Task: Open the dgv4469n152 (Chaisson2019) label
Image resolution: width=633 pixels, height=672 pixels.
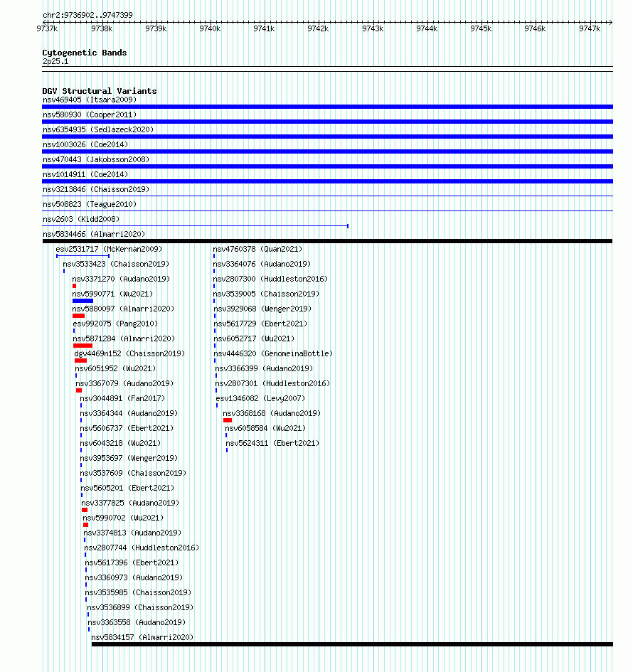Action: (129, 354)
